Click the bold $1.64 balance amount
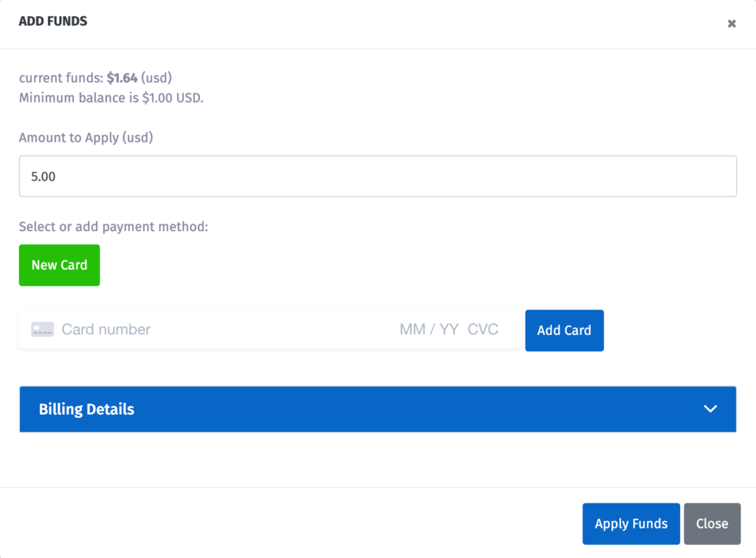The height and width of the screenshot is (558, 756). pos(122,77)
